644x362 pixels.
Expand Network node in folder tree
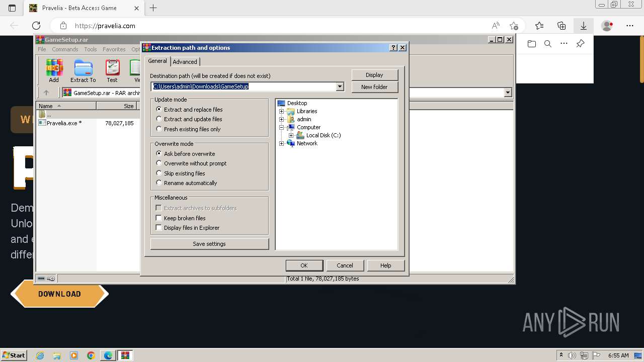(x=282, y=143)
